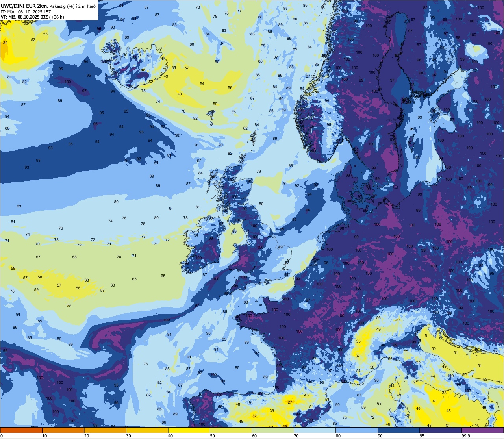Select the 50–60 pale yellow legend segment
Viewport: 504px width, 439px height.
pos(231,430)
